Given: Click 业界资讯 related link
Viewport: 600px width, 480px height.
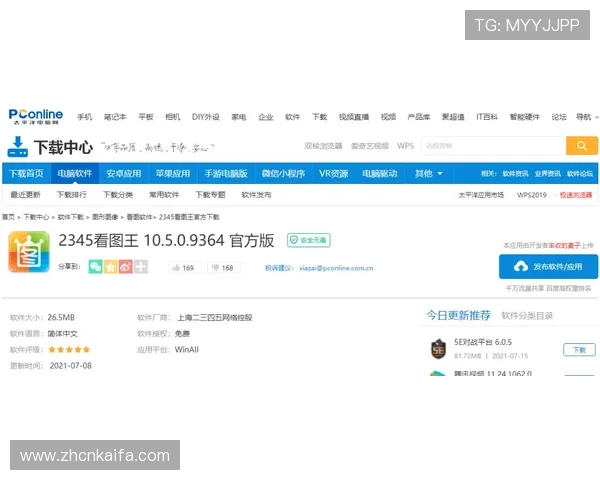Looking at the screenshot, I should coord(548,174).
